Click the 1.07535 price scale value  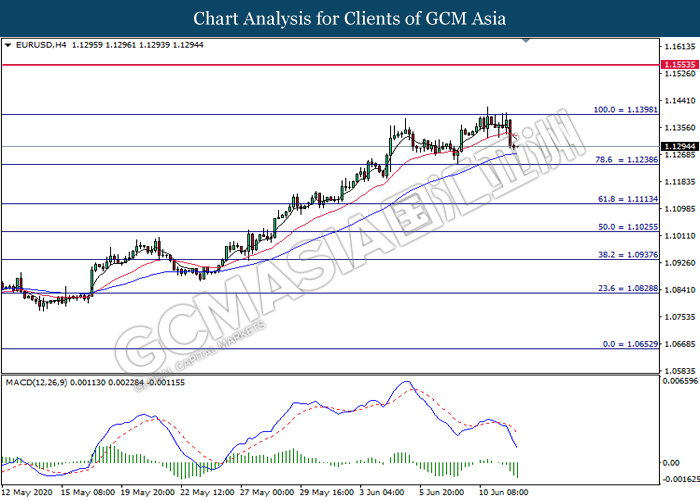pos(680,317)
